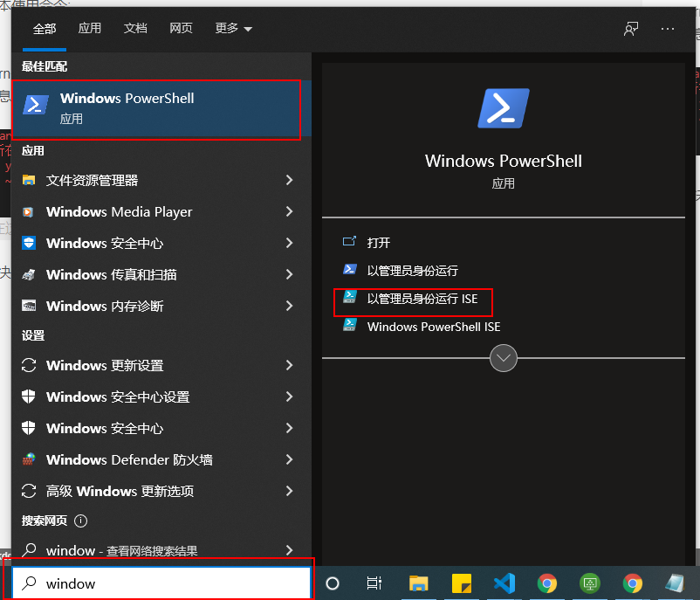Expand Windows 内存诊断 result arrow

[x=289, y=306]
